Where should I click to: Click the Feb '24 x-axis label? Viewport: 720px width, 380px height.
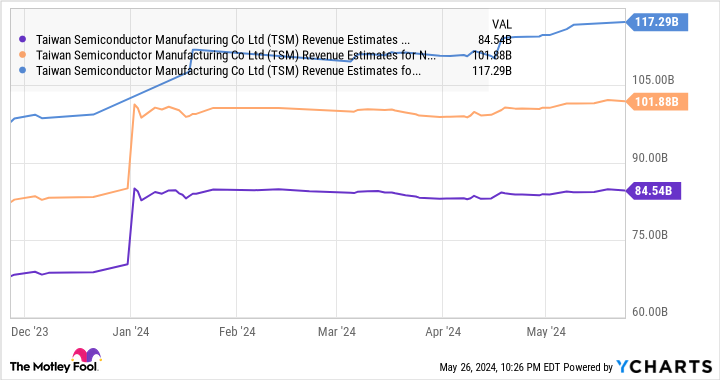(237, 332)
